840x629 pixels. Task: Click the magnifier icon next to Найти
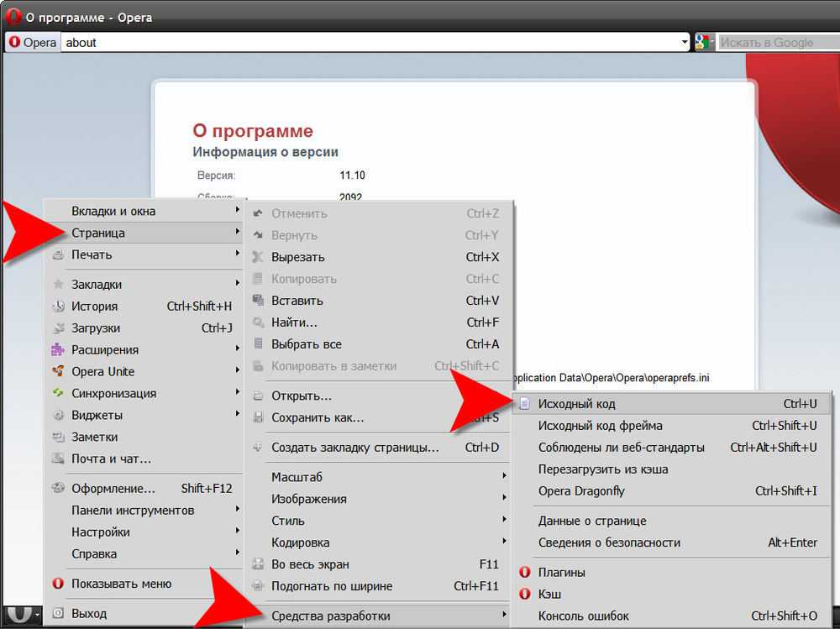point(258,322)
